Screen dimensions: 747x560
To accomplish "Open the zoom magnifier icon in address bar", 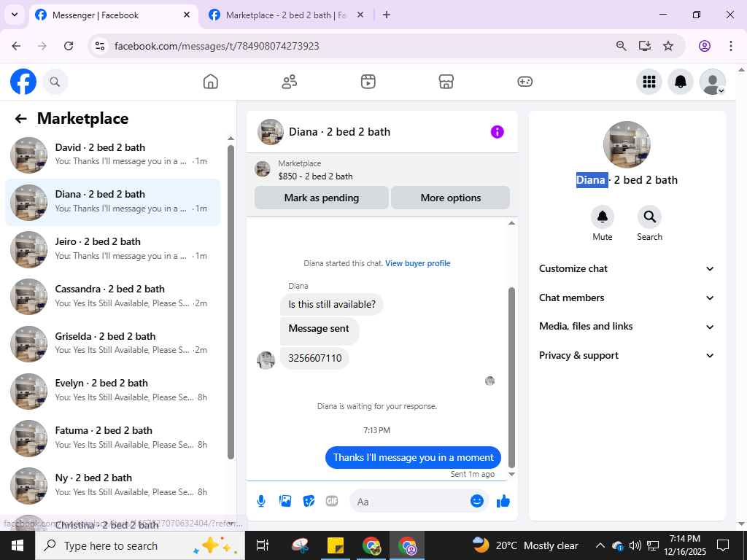I will (622, 46).
